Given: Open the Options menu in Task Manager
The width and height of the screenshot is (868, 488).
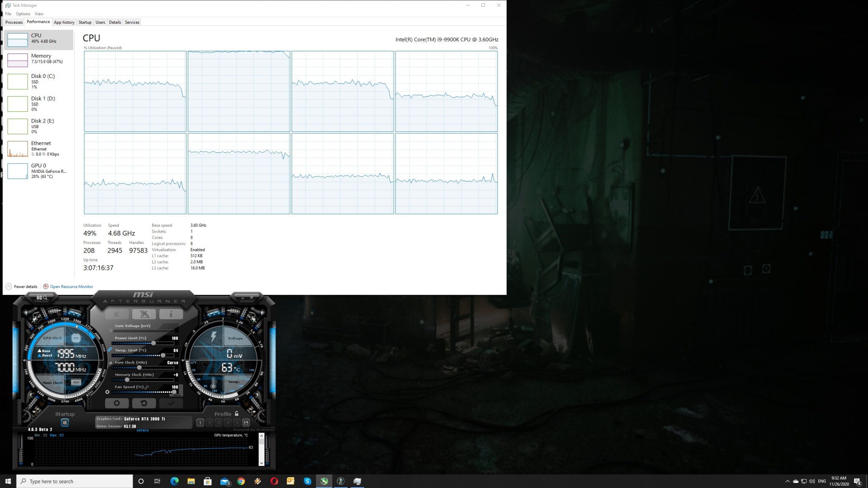Looking at the screenshot, I should point(23,14).
